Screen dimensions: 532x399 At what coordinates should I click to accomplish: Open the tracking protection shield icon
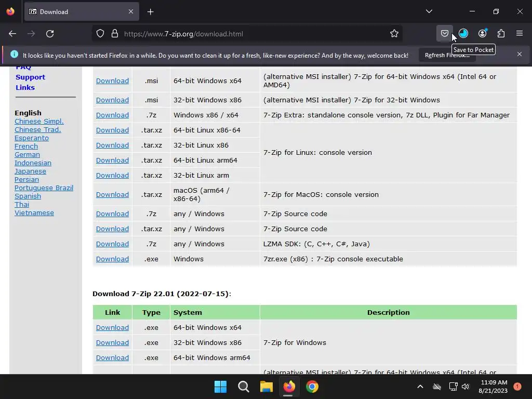tap(100, 34)
